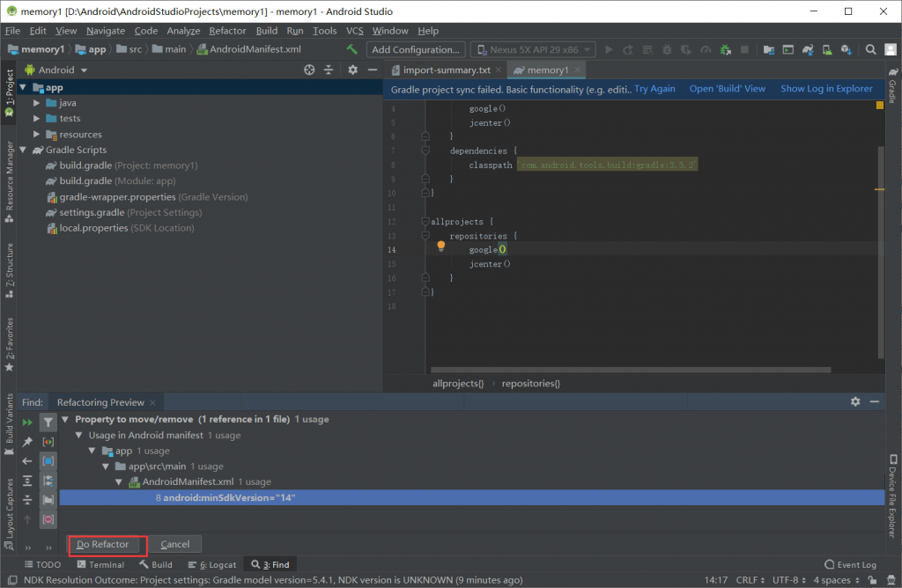902x588 pixels.
Task: Click the Attach Debugger to Android Process icon
Action: click(726, 50)
